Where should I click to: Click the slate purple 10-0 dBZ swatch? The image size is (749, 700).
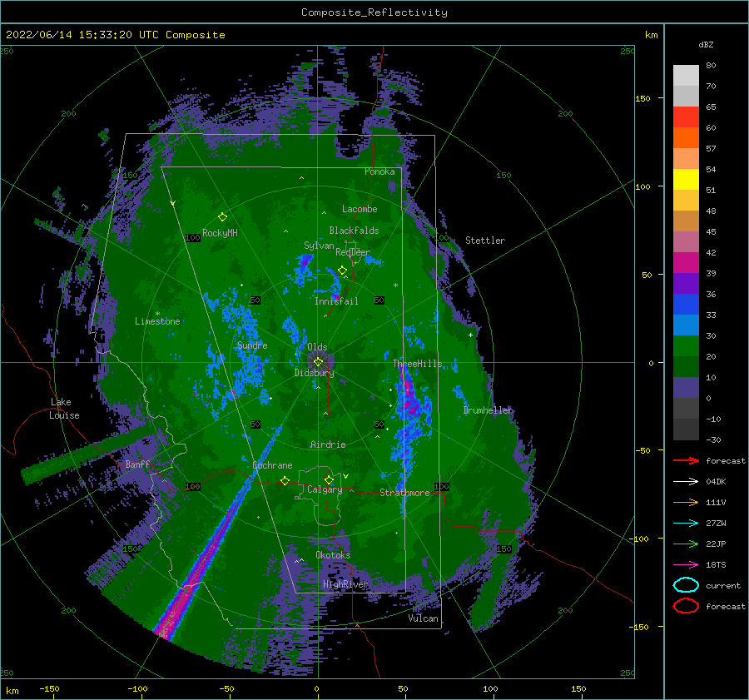pyautogui.click(x=686, y=388)
